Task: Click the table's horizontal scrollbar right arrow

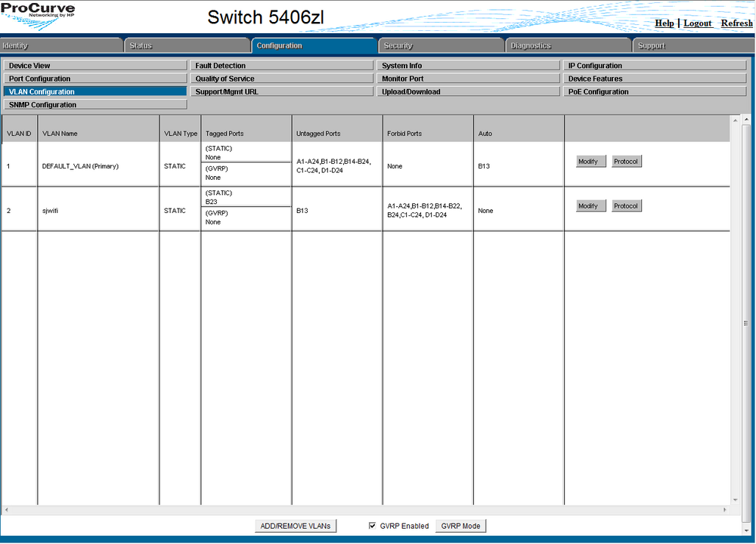Action: click(x=725, y=509)
